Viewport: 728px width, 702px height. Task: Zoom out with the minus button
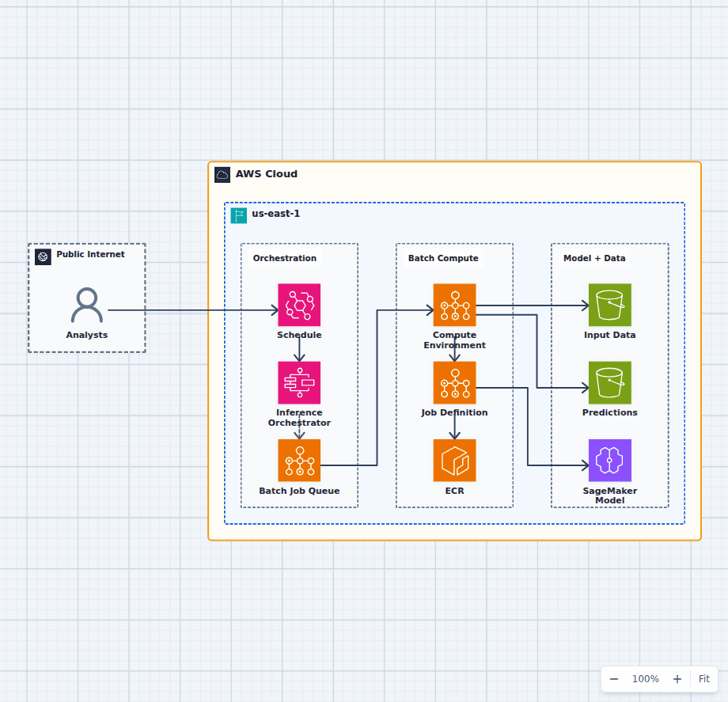click(614, 679)
